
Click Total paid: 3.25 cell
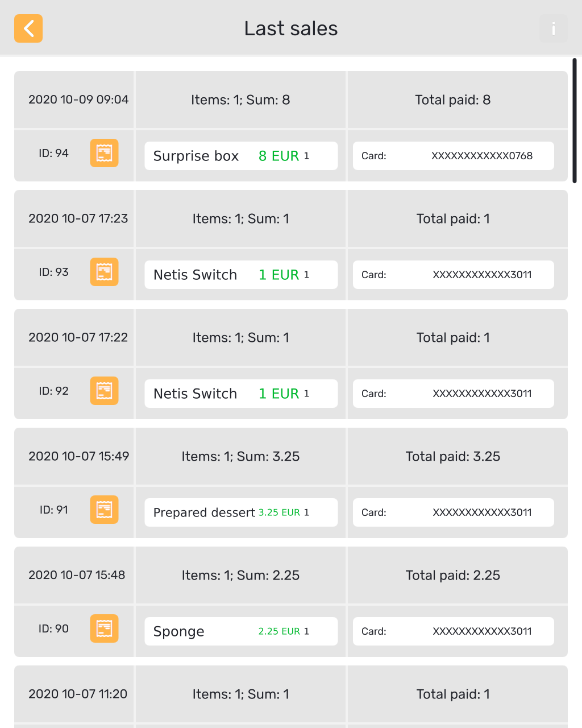click(x=453, y=456)
